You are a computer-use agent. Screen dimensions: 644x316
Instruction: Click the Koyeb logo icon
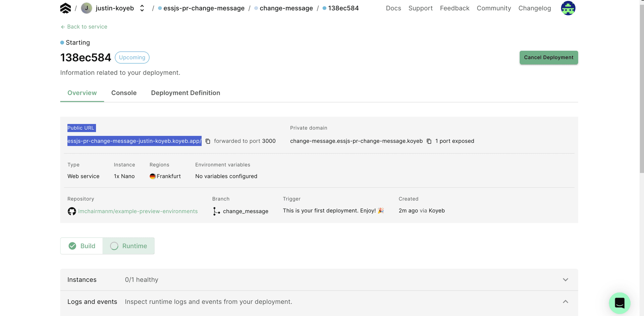click(x=65, y=8)
